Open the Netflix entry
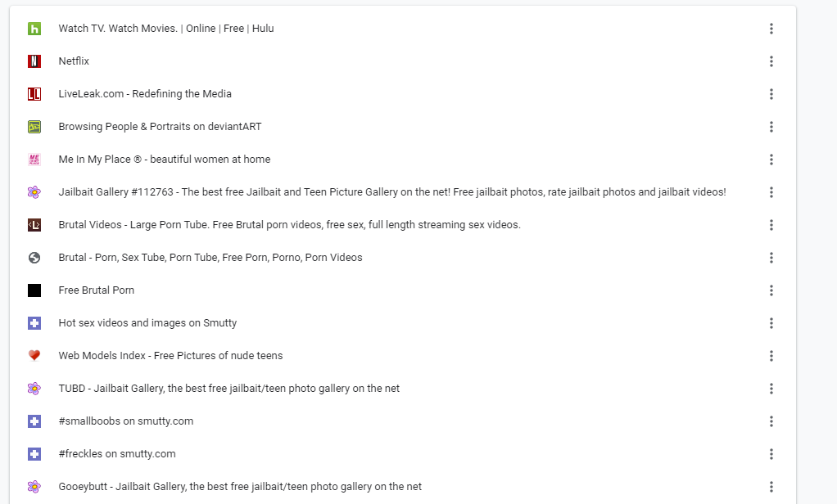 (x=74, y=61)
